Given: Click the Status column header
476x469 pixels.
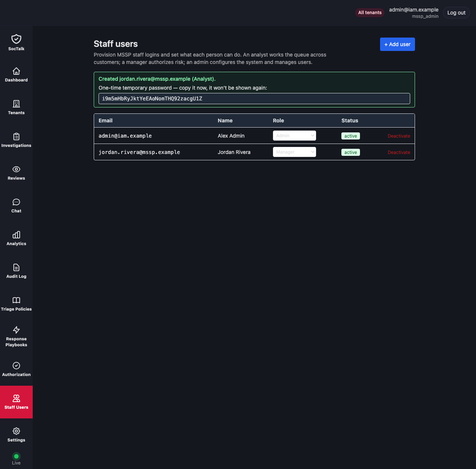Looking at the screenshot, I should [x=350, y=121].
